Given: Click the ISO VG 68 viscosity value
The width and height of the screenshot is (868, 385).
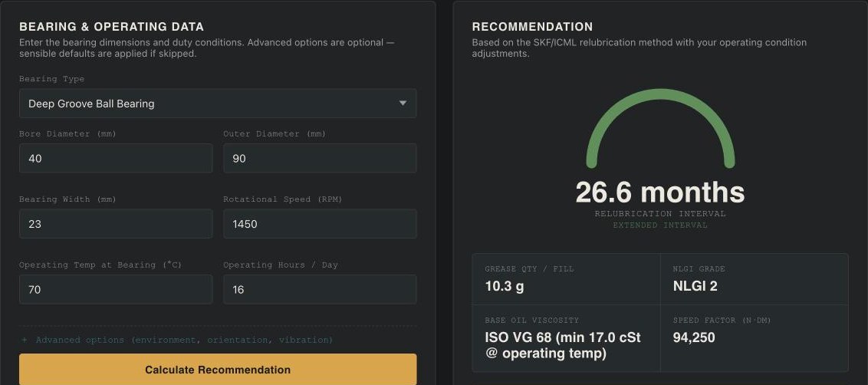Looking at the screenshot, I should (x=563, y=345).
